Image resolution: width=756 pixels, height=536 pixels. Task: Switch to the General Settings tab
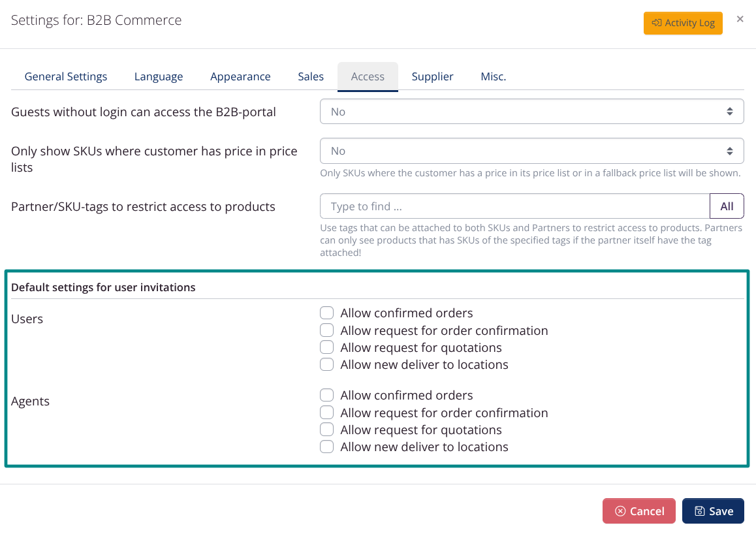65,76
